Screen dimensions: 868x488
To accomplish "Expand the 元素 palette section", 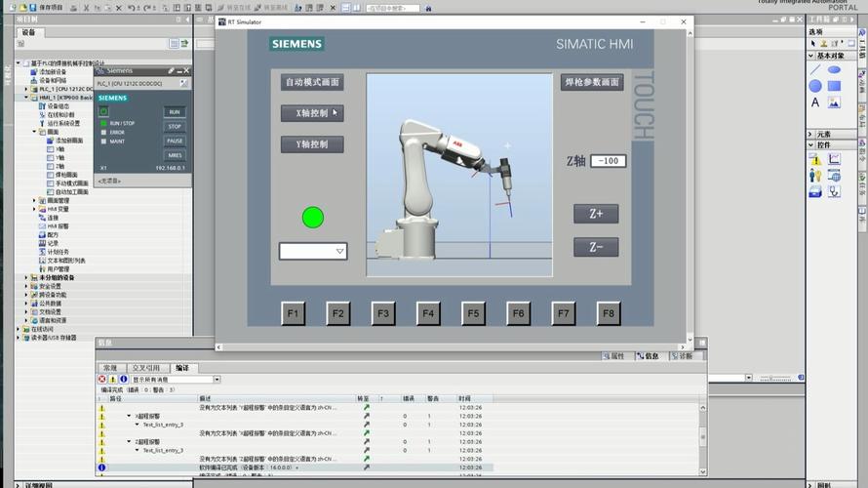I will pyautogui.click(x=824, y=134).
